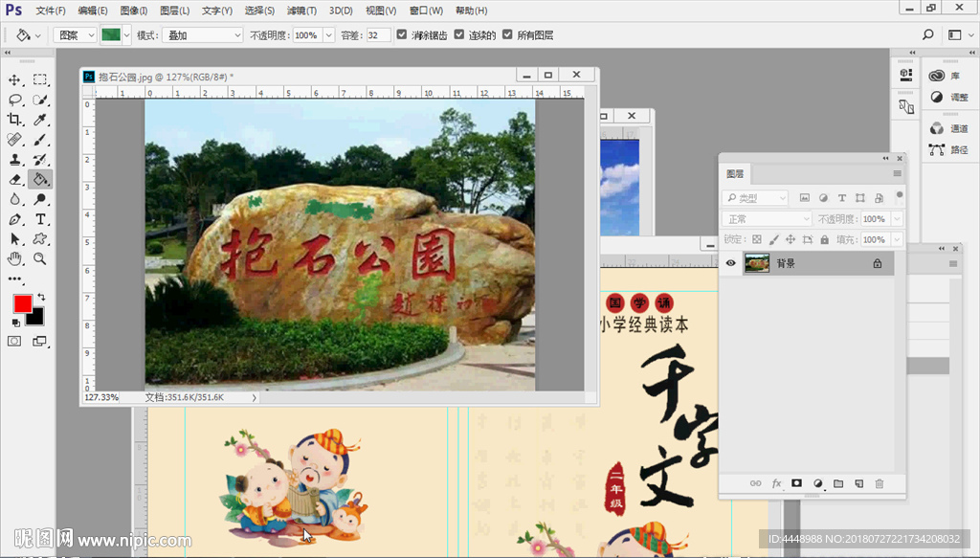Toggle the 连续的 contiguous checkbox
This screenshot has width=980, height=558.
coord(459,34)
